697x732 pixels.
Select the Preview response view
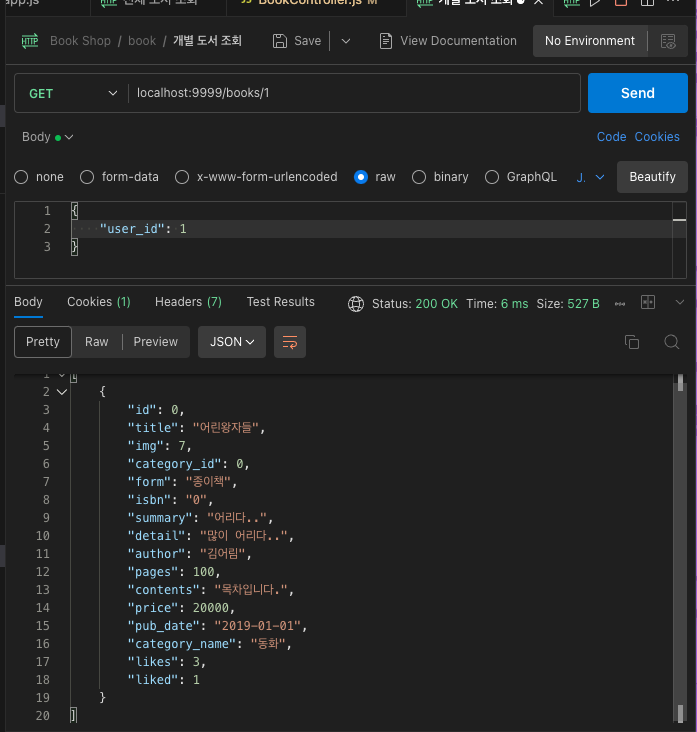pos(155,342)
